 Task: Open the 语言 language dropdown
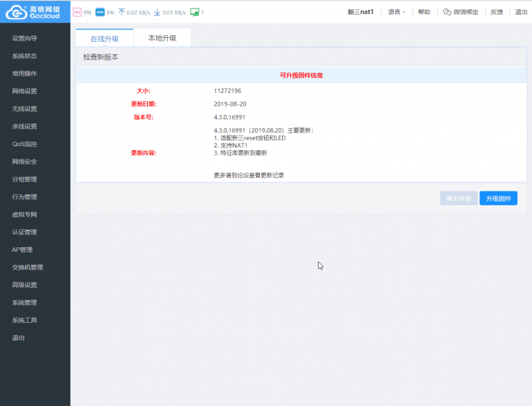click(x=396, y=12)
